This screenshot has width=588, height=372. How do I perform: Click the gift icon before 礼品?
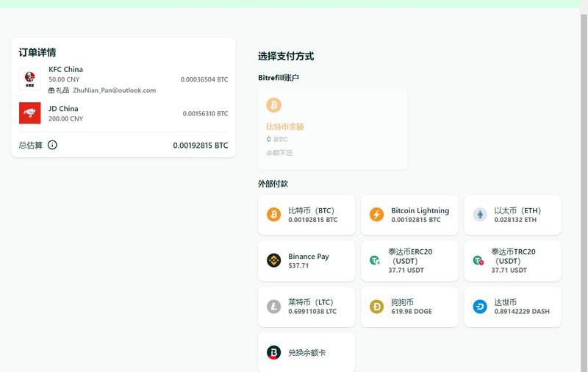pos(51,90)
